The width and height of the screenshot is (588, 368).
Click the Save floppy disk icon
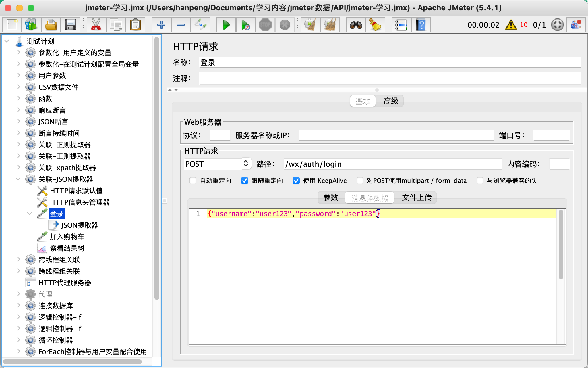70,25
